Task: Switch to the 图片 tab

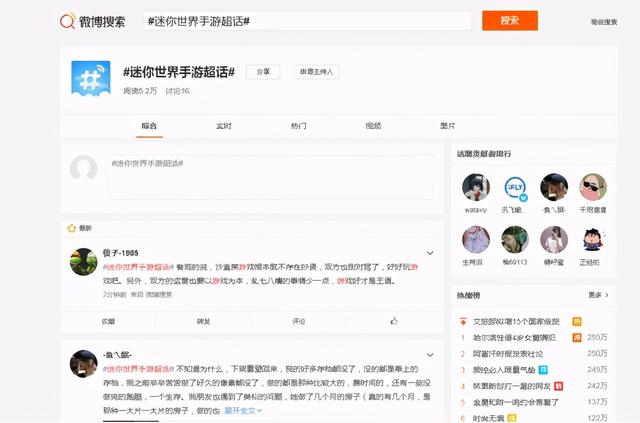Action: click(448, 126)
